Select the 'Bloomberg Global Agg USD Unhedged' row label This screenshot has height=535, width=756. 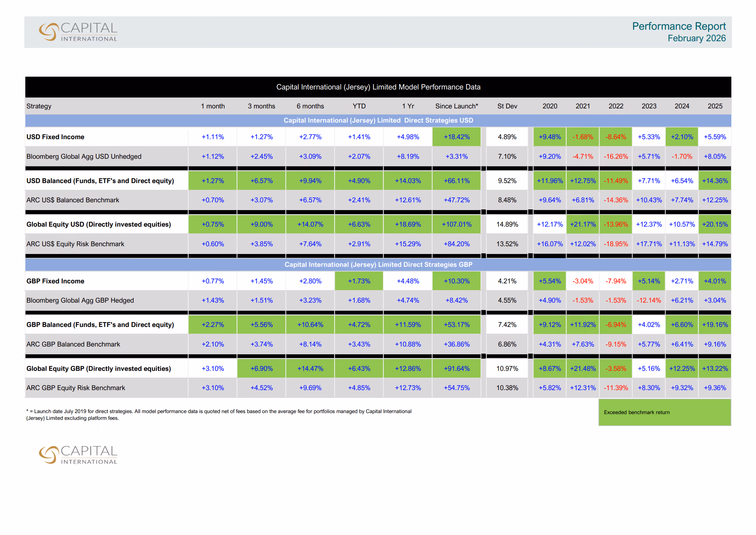(x=84, y=156)
